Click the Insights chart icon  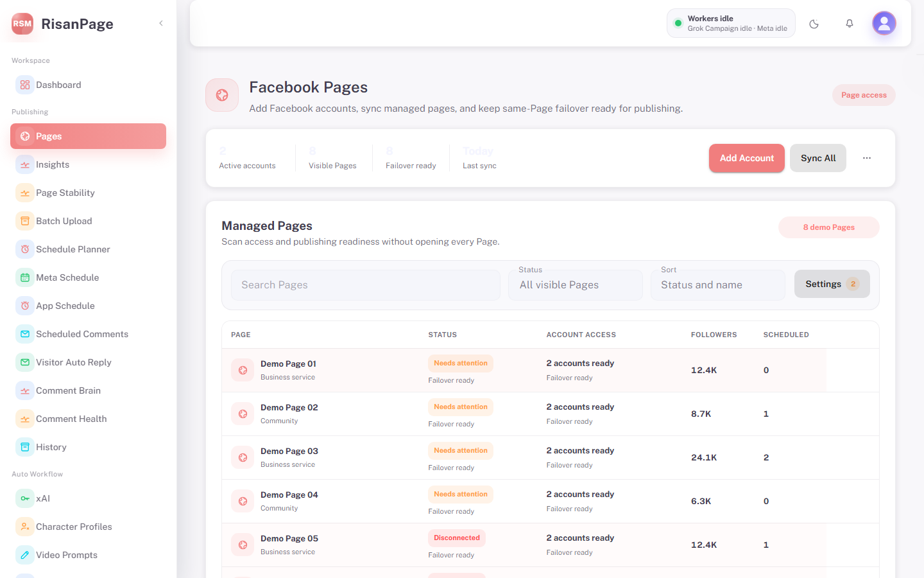(x=25, y=164)
